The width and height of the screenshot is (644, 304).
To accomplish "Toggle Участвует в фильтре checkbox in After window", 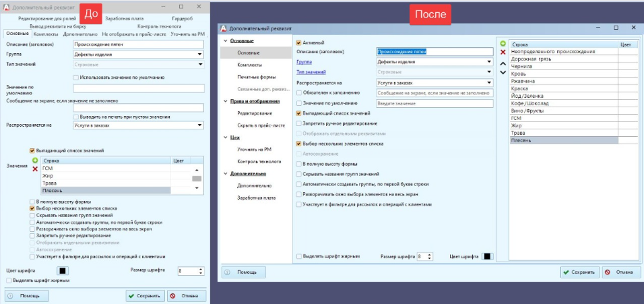I will 298,204.
